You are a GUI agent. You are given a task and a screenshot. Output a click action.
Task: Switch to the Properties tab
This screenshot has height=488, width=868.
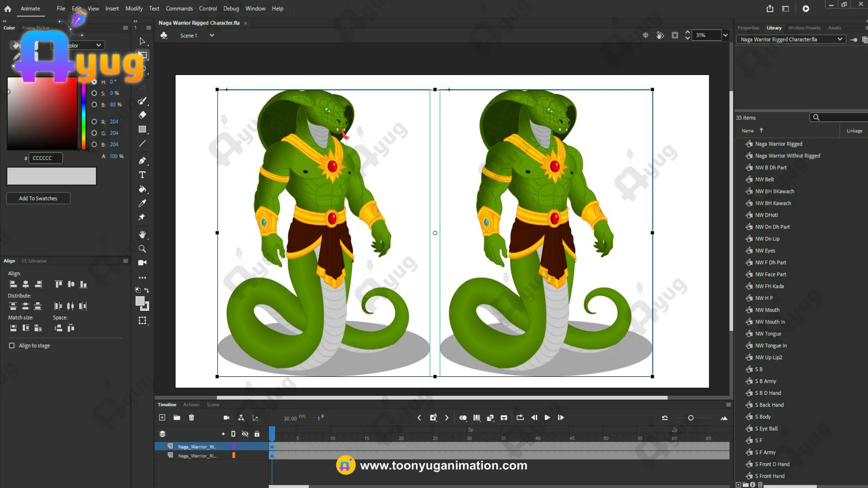[748, 28]
